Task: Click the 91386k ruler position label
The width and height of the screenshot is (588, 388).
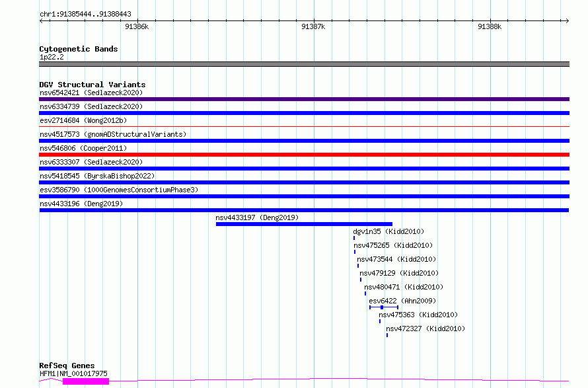Action: pyautogui.click(x=137, y=26)
